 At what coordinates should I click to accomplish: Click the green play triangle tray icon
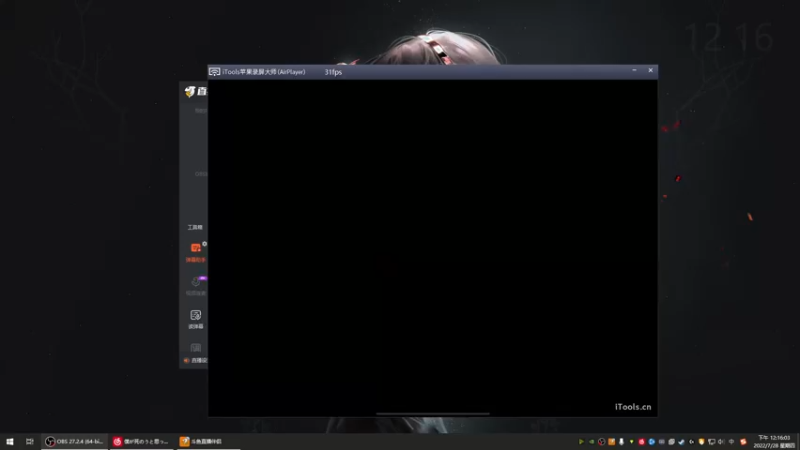click(x=582, y=442)
